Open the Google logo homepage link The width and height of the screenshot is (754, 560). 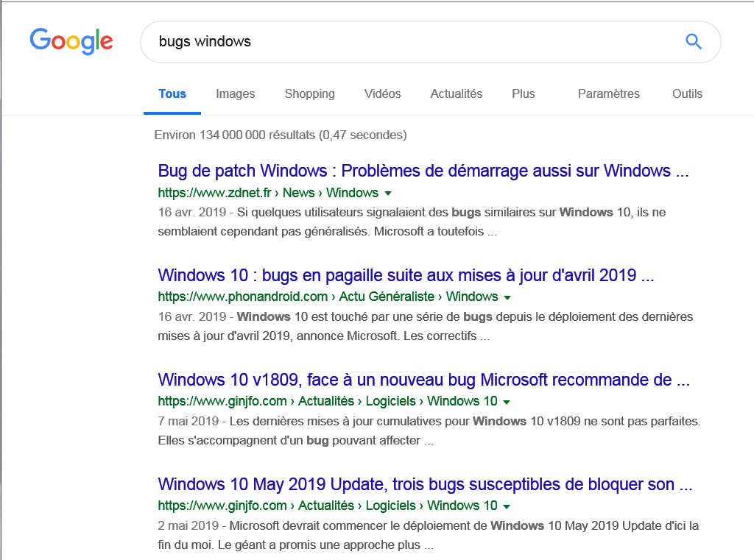point(71,41)
